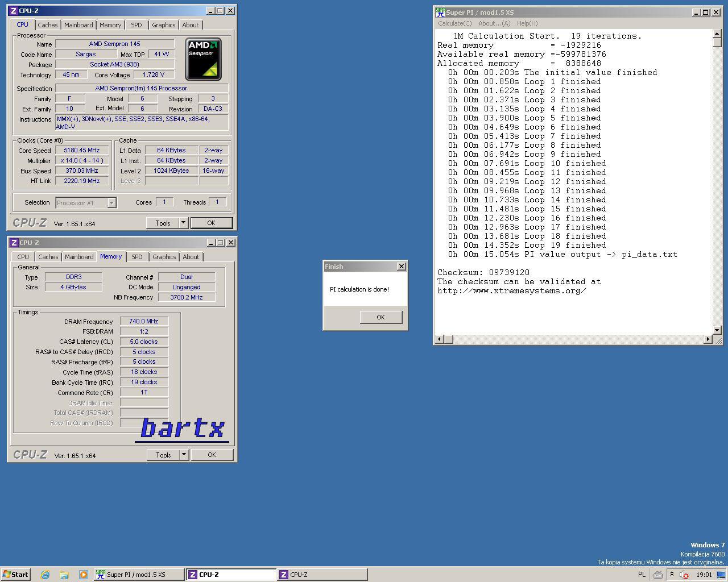Screen dimensions: 728x582
Task: Click the AMD Sempron processor logo
Action: 203,59
